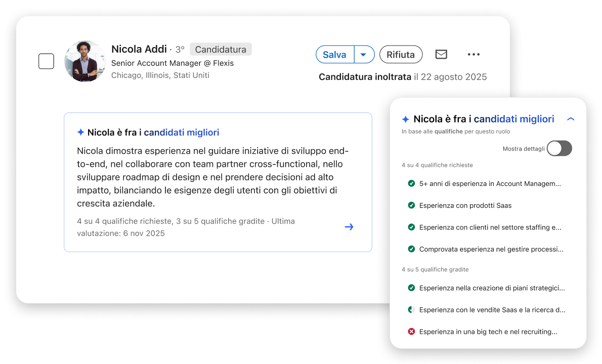Viewport: 602px width, 364px height.
Task: Collapse the qualifications panel with chevron
Action: pos(571,119)
